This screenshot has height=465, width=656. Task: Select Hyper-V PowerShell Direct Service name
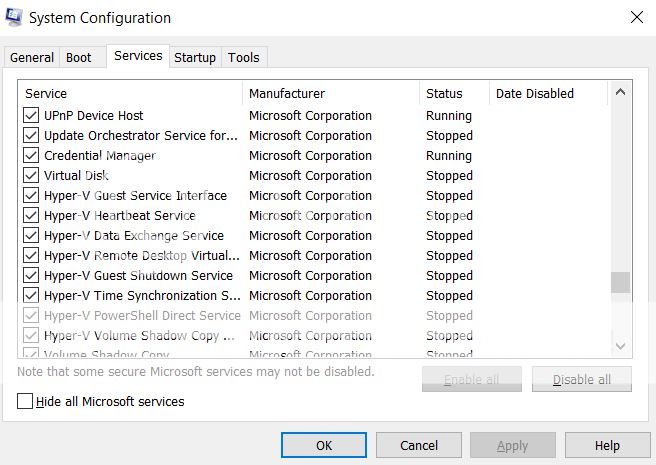pyautogui.click(x=142, y=316)
